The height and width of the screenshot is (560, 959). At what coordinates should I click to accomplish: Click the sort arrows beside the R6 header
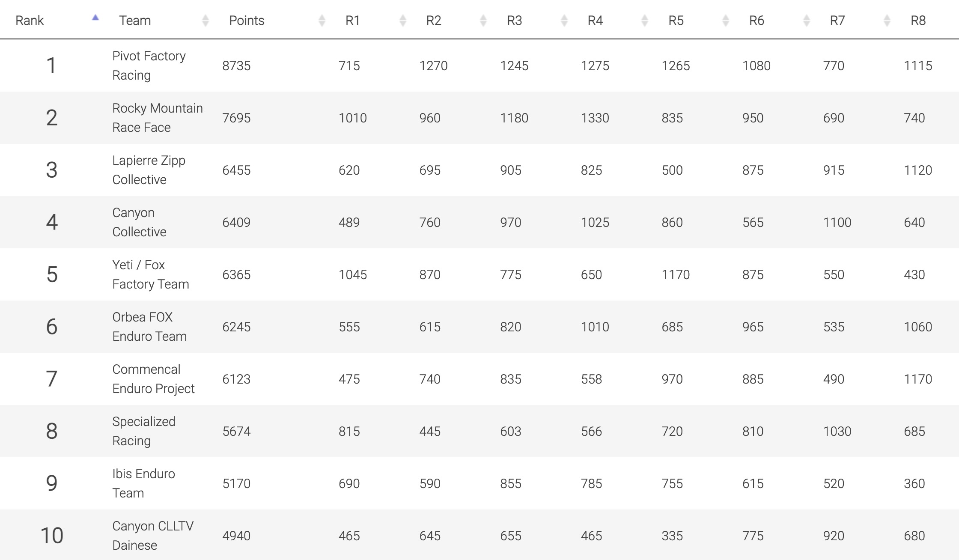point(807,20)
